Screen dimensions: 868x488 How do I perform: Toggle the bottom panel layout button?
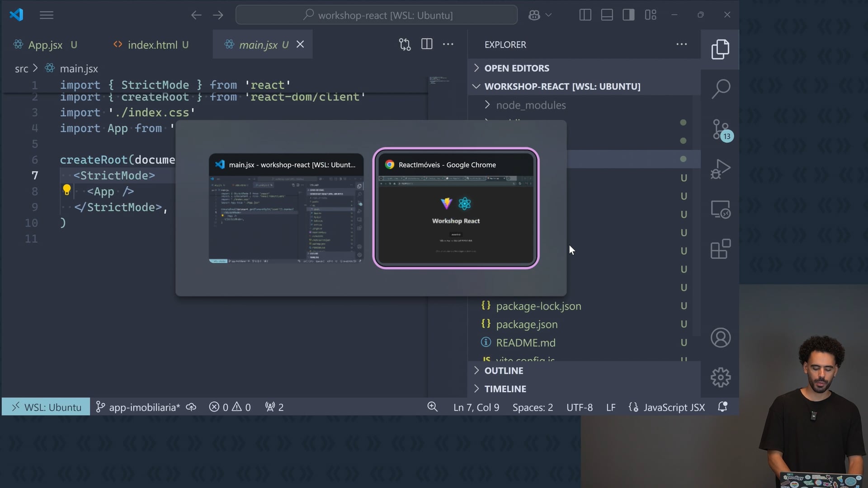click(x=607, y=15)
